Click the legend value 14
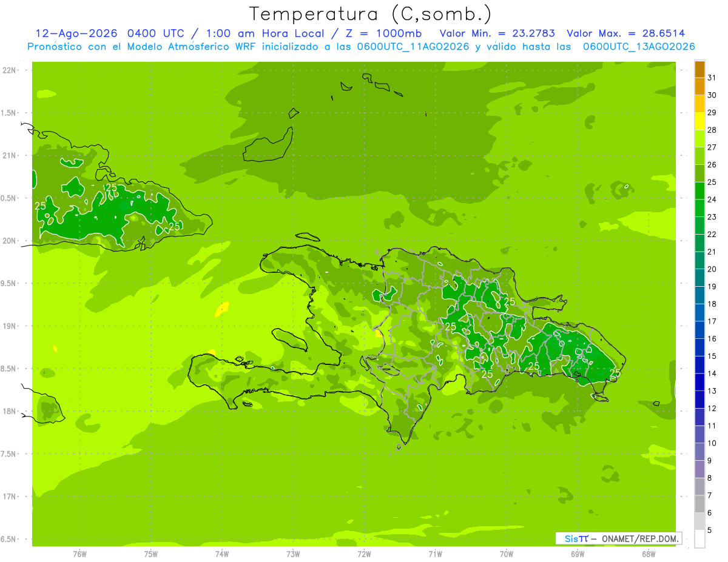This screenshot has height=562, width=728. [712, 373]
